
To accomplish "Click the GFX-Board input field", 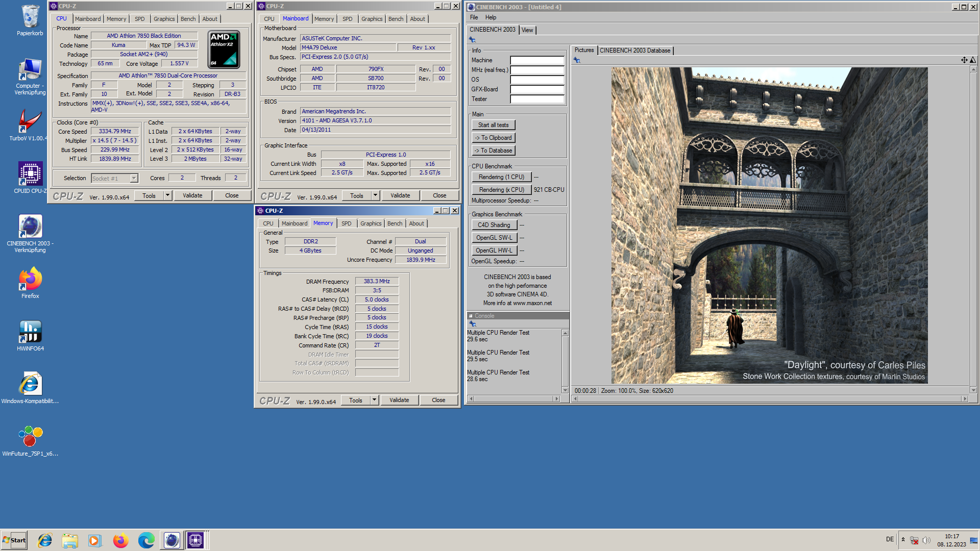I will (537, 89).
